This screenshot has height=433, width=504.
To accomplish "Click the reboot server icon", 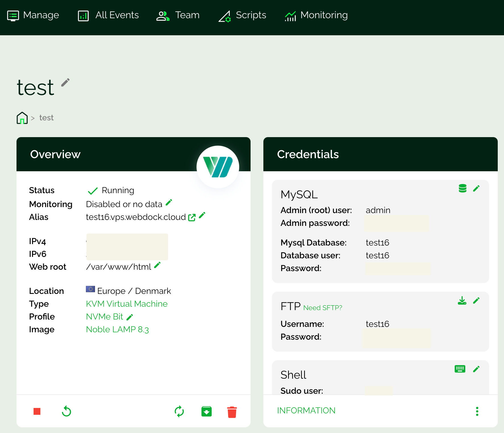I will tap(66, 411).
